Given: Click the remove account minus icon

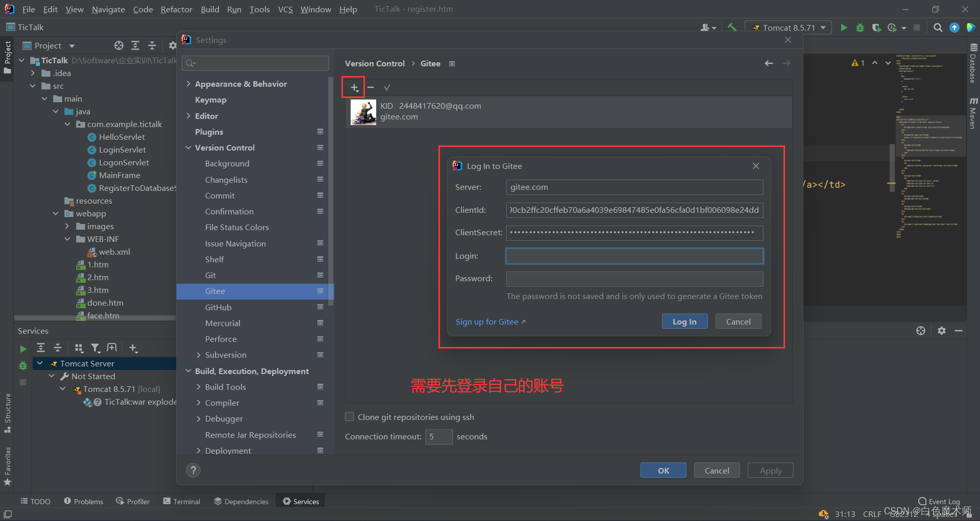Looking at the screenshot, I should point(371,88).
